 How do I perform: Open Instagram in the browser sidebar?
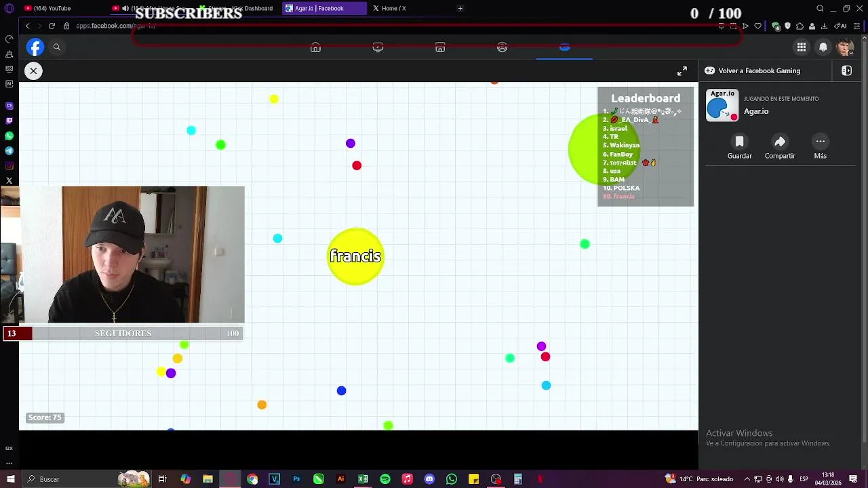(9, 165)
